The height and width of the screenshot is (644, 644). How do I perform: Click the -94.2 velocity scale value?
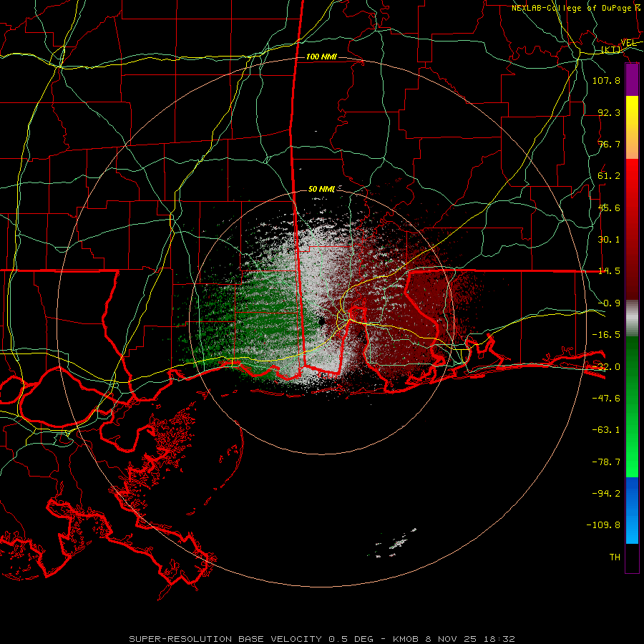(x=606, y=493)
